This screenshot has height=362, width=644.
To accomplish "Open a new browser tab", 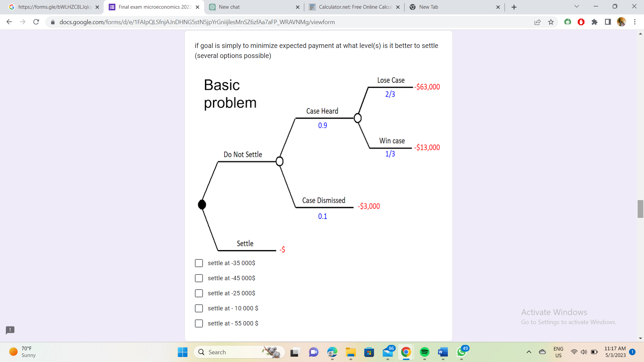I will (x=514, y=7).
